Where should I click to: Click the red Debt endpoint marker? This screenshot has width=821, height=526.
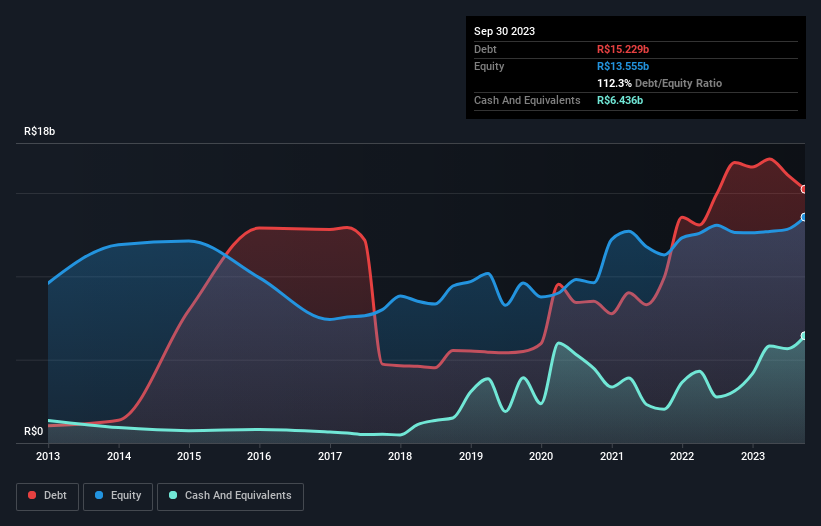(804, 189)
